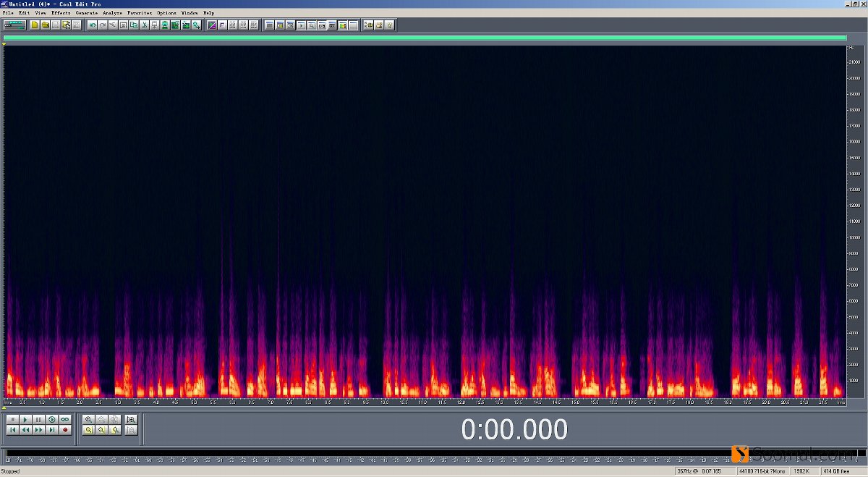Jump to end transport button

[x=51, y=430]
